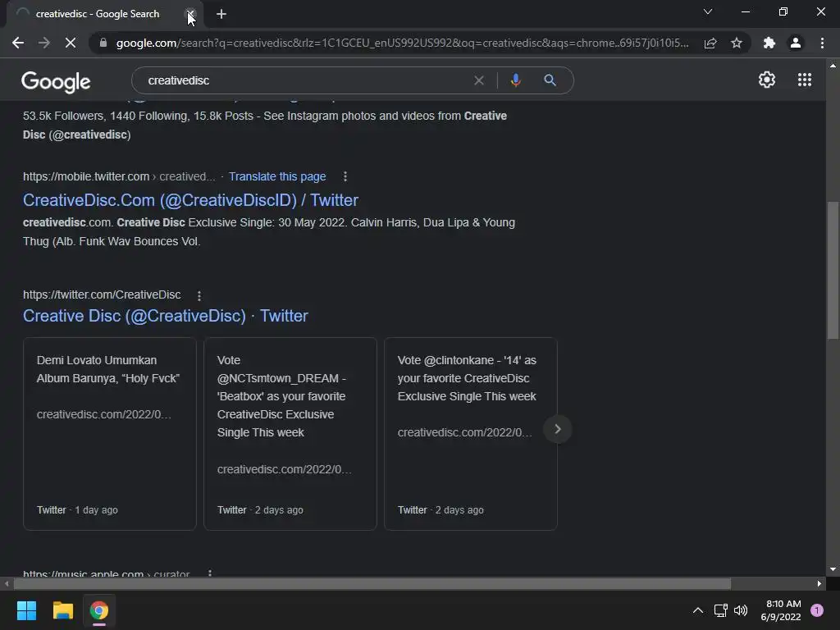The height and width of the screenshot is (630, 840).
Task: Open the network status tray icon
Action: 720,610
